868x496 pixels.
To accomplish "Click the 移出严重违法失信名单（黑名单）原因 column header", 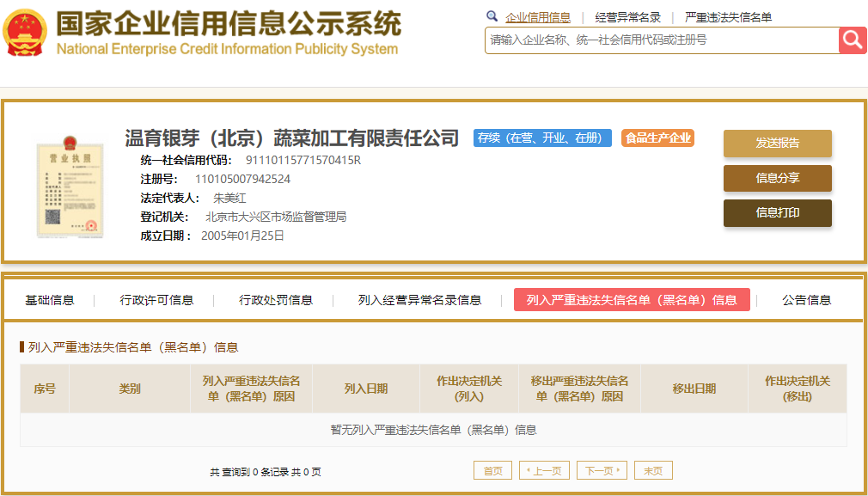I will pos(579,389).
